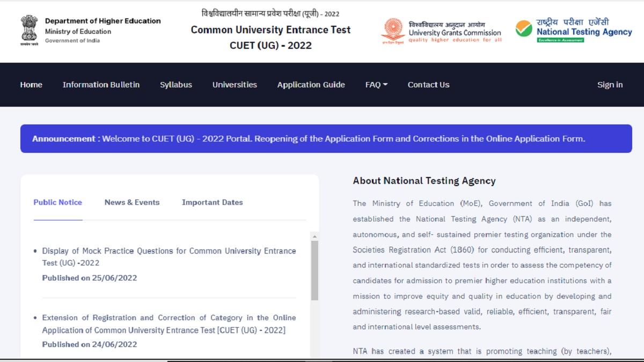This screenshot has height=362, width=644.
Task: Open the Home menu item
Action: (31, 84)
